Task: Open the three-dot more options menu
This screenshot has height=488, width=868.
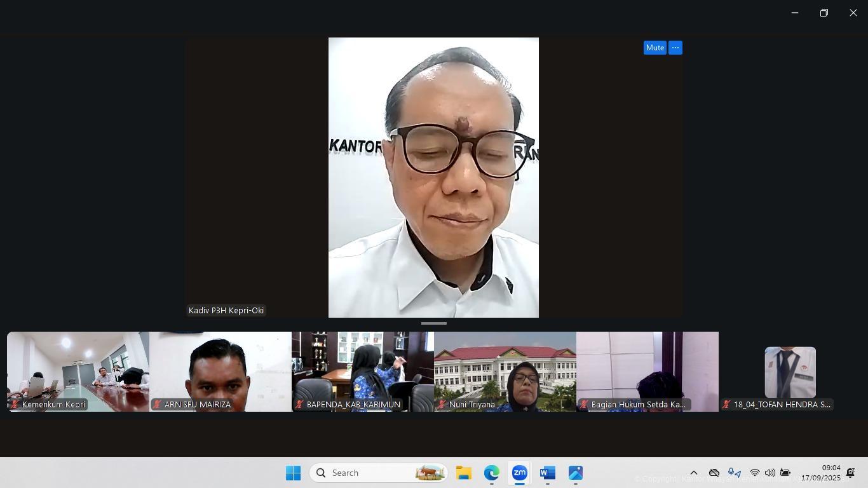Action: click(x=675, y=48)
